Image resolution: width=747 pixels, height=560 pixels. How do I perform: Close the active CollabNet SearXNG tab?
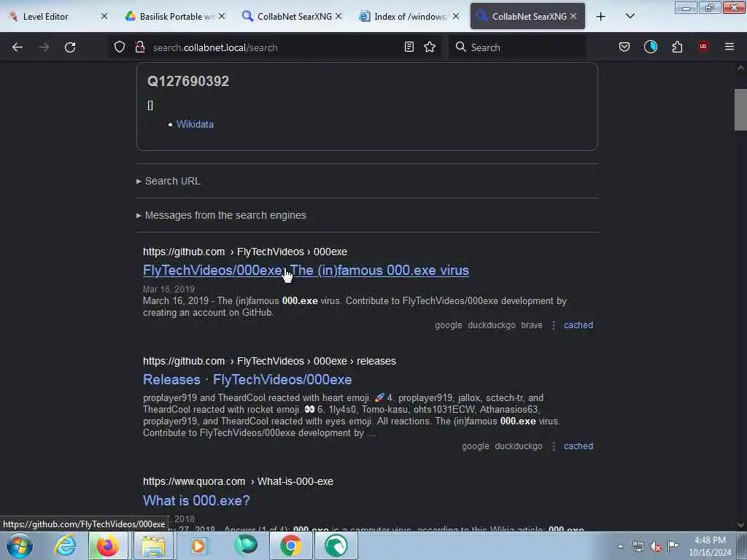point(573,17)
